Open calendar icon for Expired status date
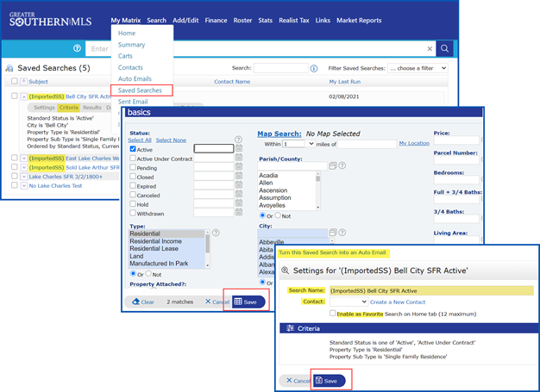540x392 pixels. [x=239, y=184]
